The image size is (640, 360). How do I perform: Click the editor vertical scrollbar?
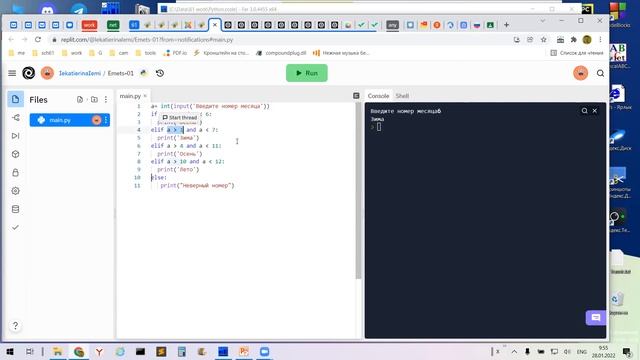point(358,191)
